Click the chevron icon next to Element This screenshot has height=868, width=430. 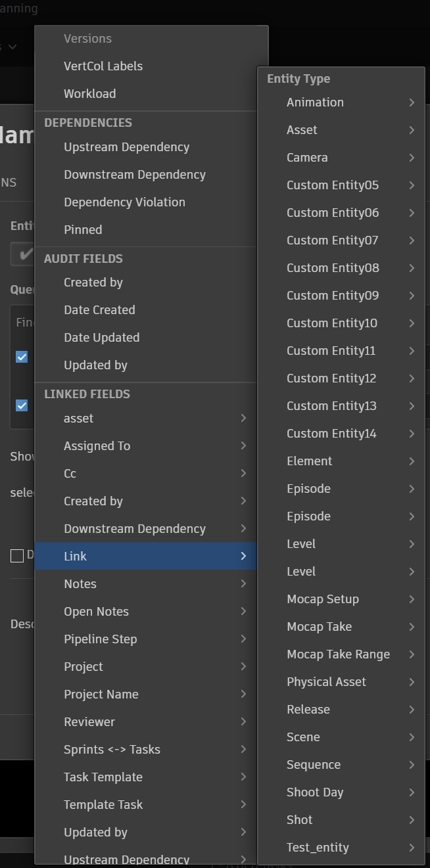pyautogui.click(x=412, y=461)
